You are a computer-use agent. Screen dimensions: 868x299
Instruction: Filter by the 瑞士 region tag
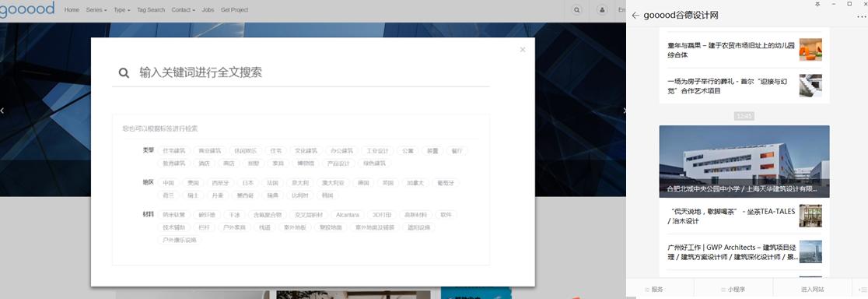[193, 195]
